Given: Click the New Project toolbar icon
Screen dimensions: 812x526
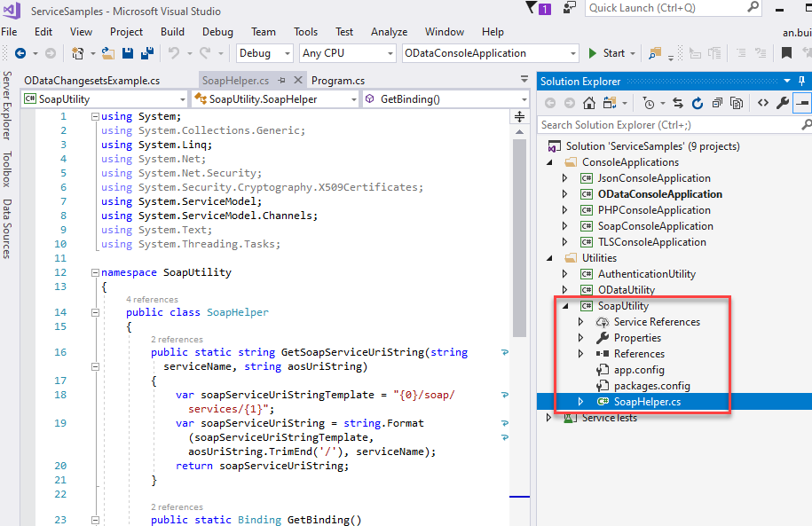Looking at the screenshot, I should [x=78, y=53].
